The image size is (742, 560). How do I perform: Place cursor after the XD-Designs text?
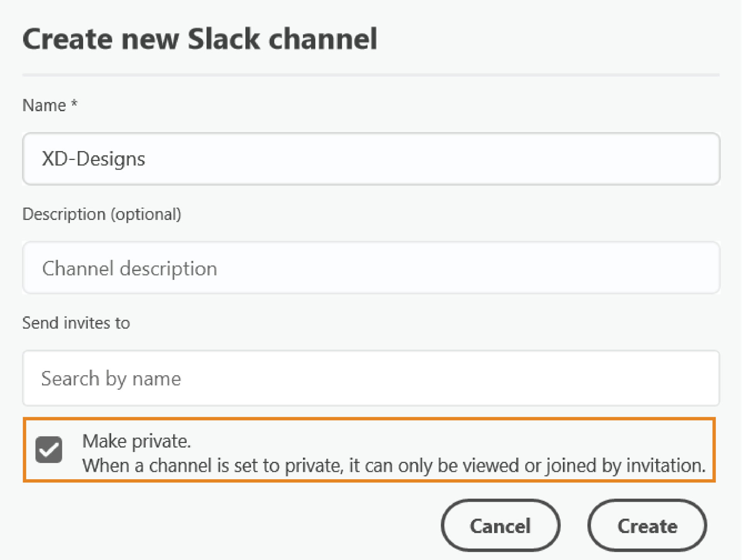(x=146, y=159)
